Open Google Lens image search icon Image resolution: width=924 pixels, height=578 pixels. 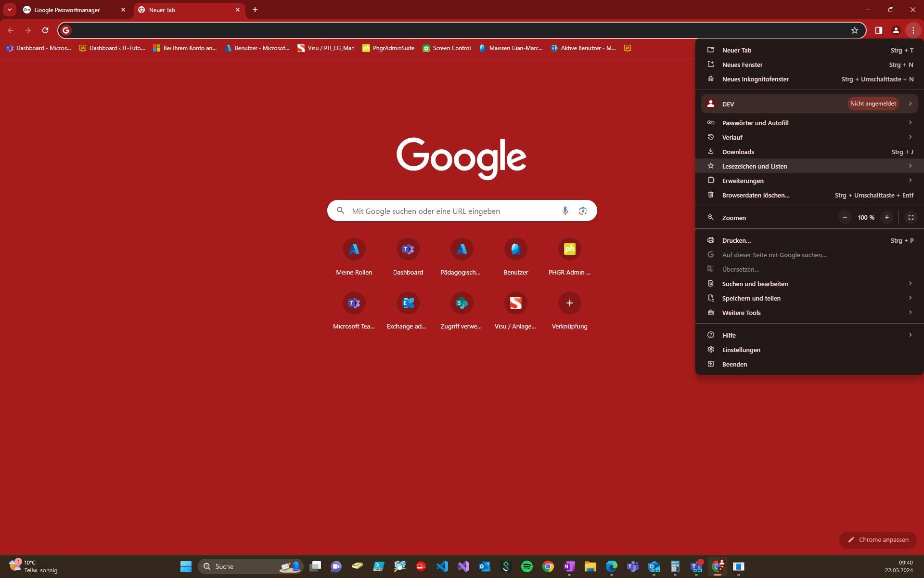pos(583,211)
